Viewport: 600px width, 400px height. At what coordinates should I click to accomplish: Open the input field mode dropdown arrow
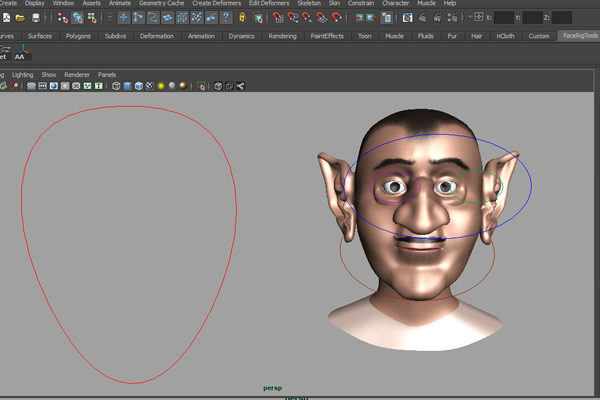click(x=470, y=17)
